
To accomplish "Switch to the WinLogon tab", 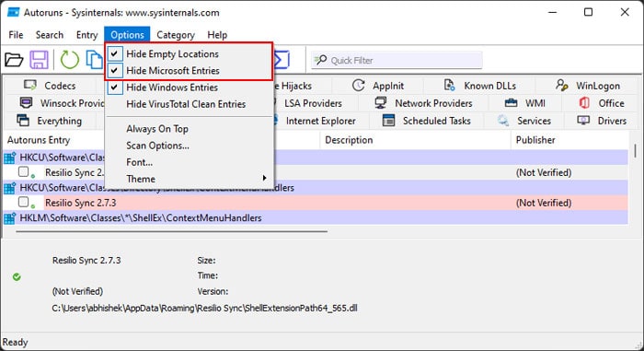I will click(587, 85).
